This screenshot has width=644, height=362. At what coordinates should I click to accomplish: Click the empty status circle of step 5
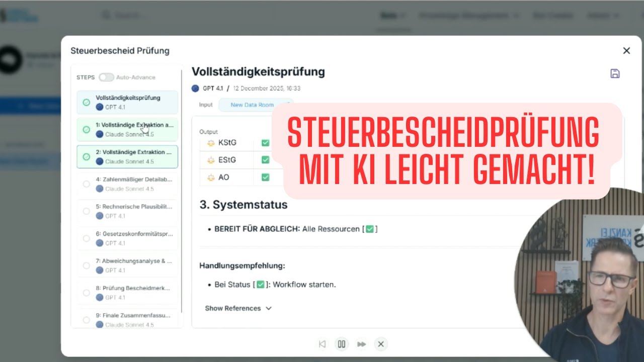click(86, 211)
